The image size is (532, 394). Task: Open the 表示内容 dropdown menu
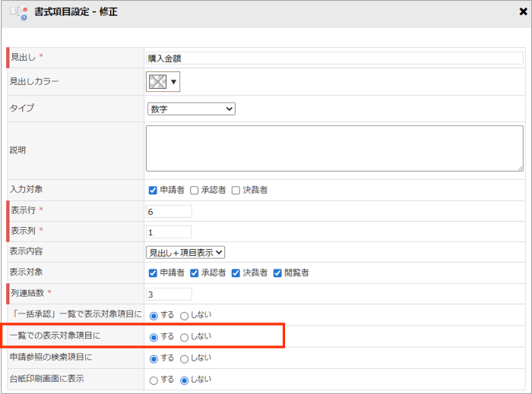[185, 252]
